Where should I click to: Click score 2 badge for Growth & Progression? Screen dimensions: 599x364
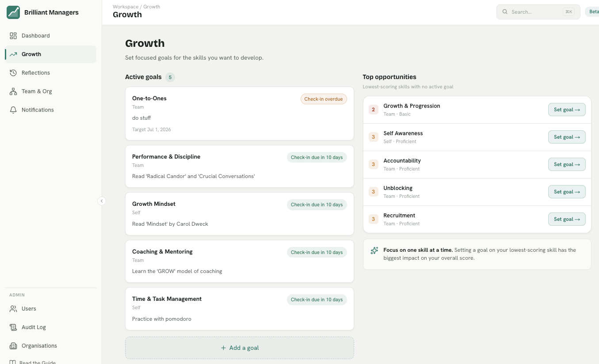pos(374,110)
